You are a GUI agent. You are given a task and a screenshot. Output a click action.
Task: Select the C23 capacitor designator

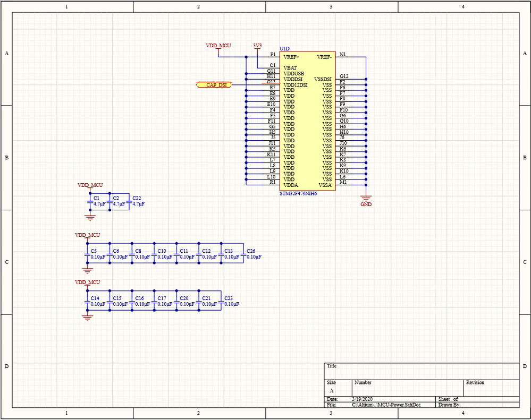coord(229,298)
